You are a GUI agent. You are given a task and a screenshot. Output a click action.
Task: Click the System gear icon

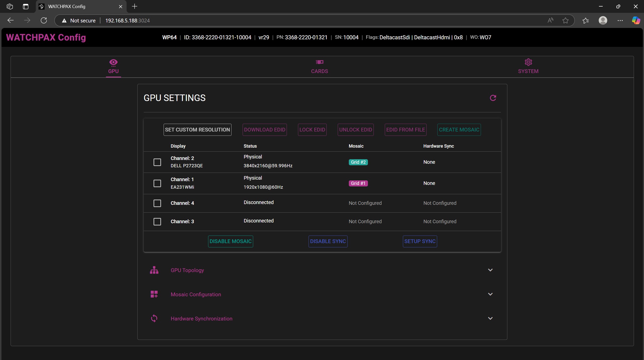(528, 62)
